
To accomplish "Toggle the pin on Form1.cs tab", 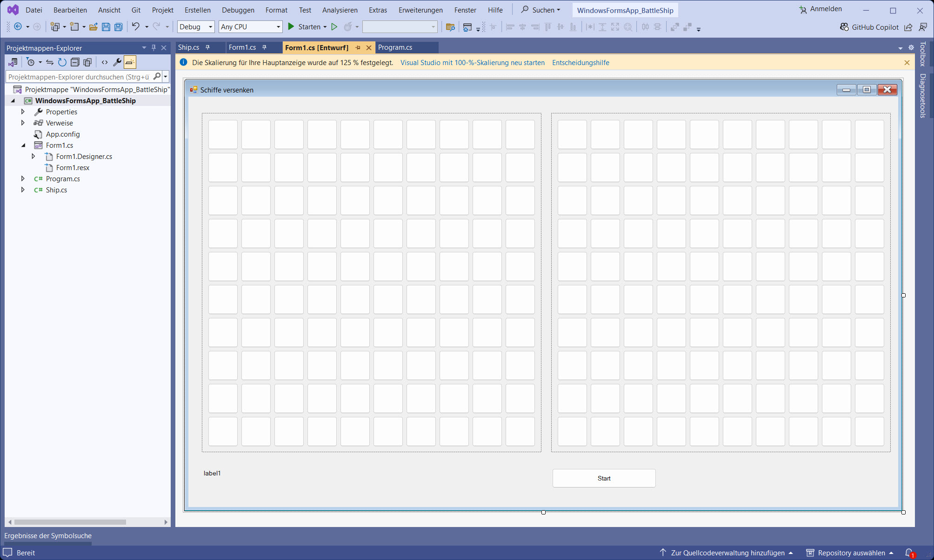I will 264,47.
